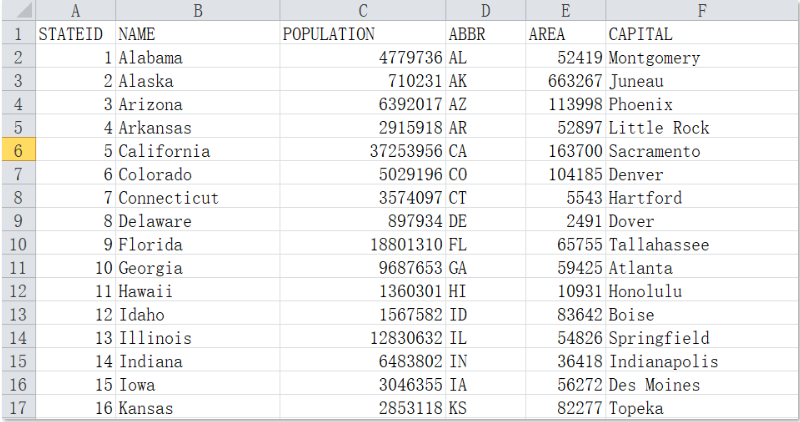Select the STATEID header cell
The image size is (800, 422).
(76, 34)
